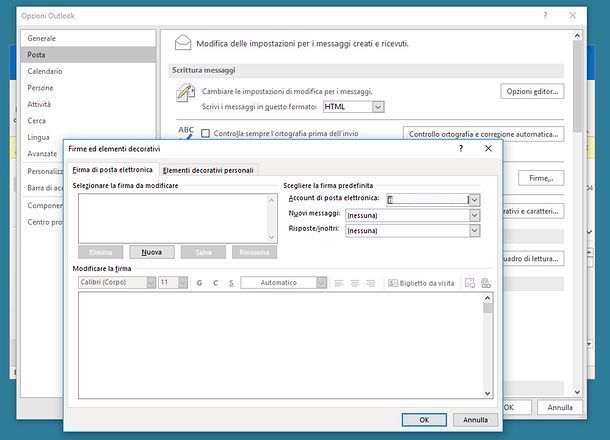Select Generale in Outlook options sidebar

(88, 38)
